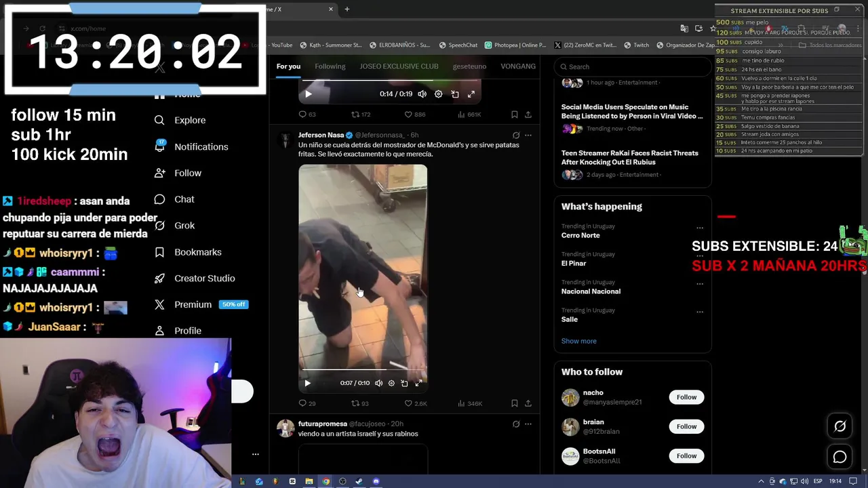The width and height of the screenshot is (868, 488).
Task: Open Profile in the sidebar
Action: (178, 330)
